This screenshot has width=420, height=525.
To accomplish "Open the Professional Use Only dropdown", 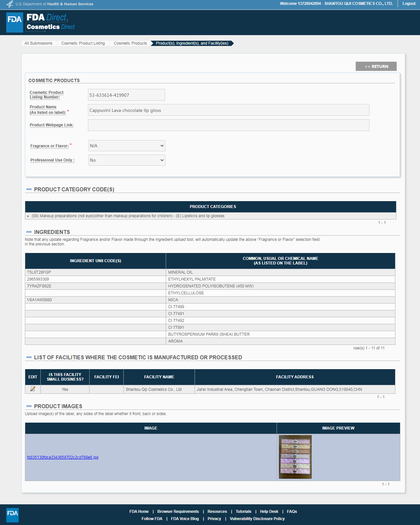I will pyautogui.click(x=127, y=160).
